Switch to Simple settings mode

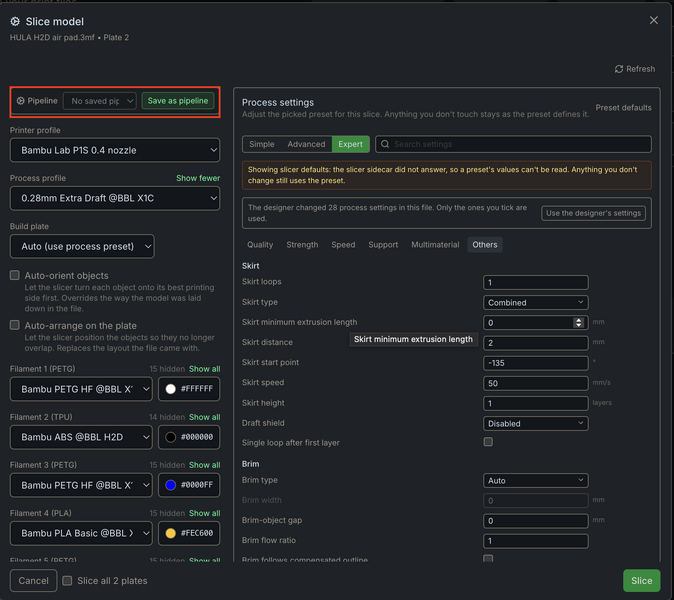(x=261, y=144)
